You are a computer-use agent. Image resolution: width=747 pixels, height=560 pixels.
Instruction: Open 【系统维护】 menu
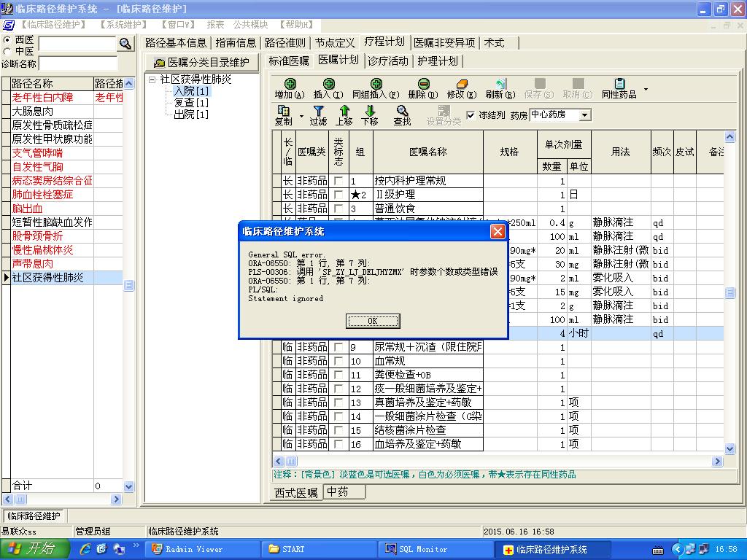[x=123, y=25]
